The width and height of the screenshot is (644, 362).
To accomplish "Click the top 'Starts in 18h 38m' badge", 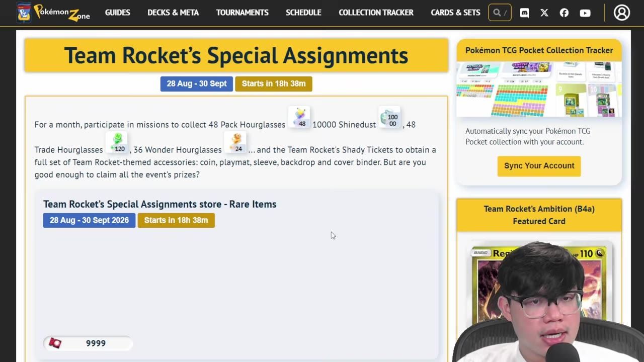I will click(x=274, y=84).
